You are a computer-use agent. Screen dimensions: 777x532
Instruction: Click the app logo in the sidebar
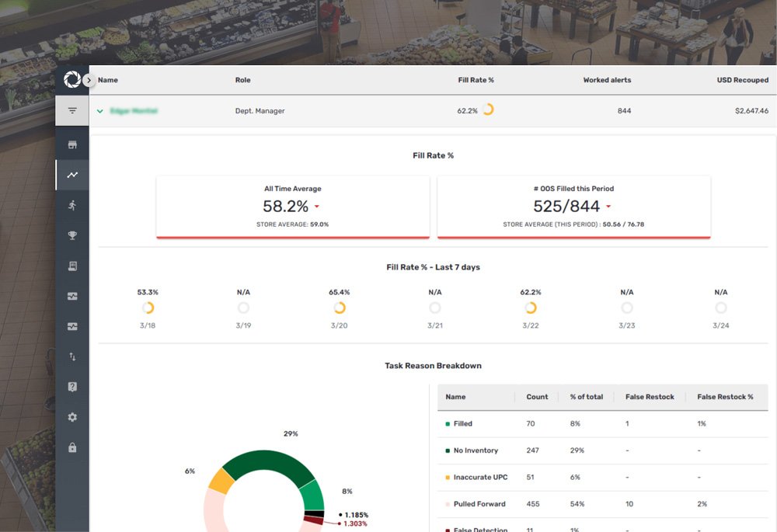71,80
